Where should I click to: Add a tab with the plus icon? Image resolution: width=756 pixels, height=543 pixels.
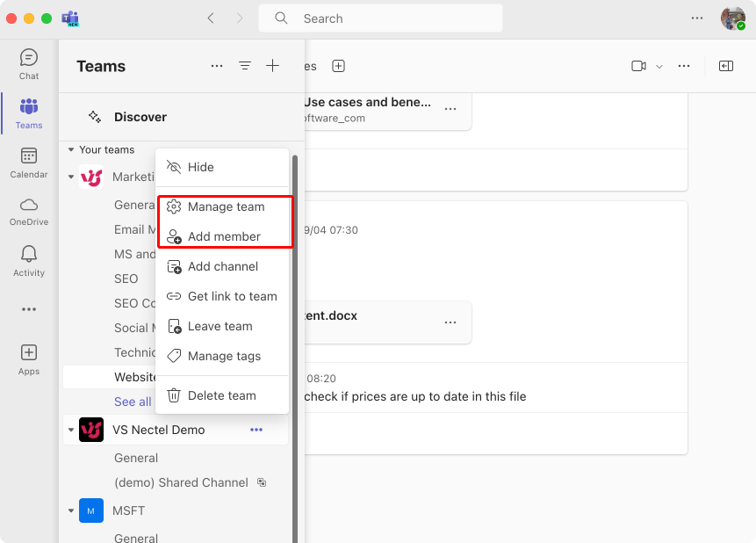pos(338,66)
